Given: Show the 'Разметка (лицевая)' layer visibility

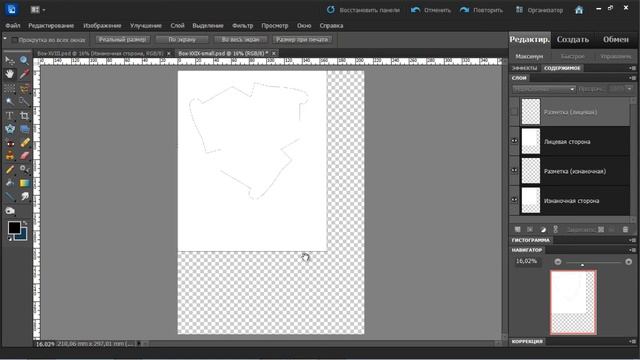Looking at the screenshot, I should 514,112.
